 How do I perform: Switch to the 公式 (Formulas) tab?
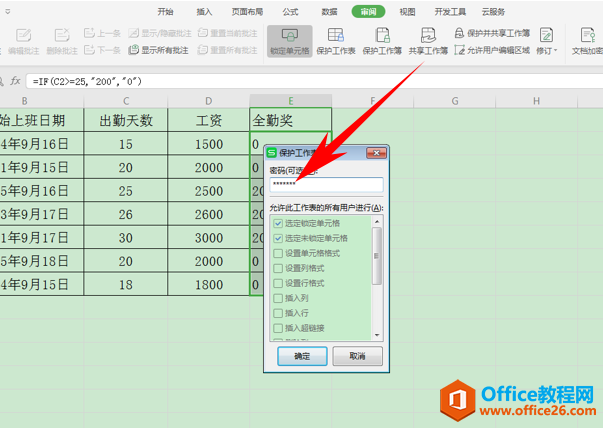coord(290,12)
